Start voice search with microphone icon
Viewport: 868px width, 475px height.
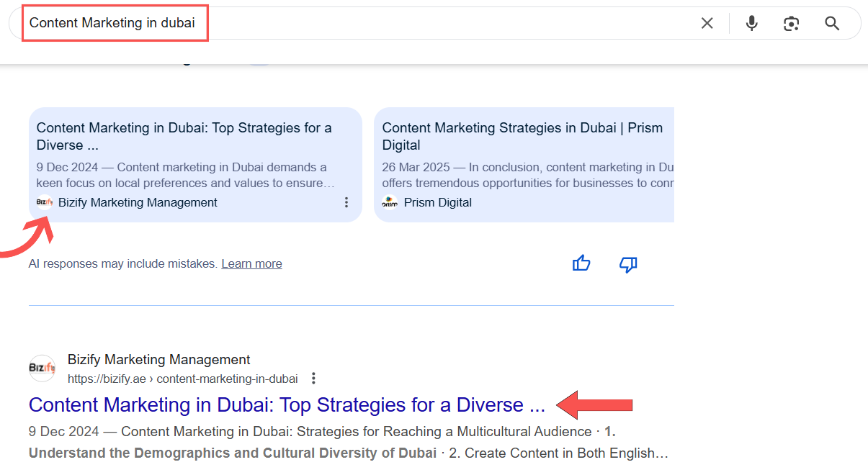[x=751, y=23]
